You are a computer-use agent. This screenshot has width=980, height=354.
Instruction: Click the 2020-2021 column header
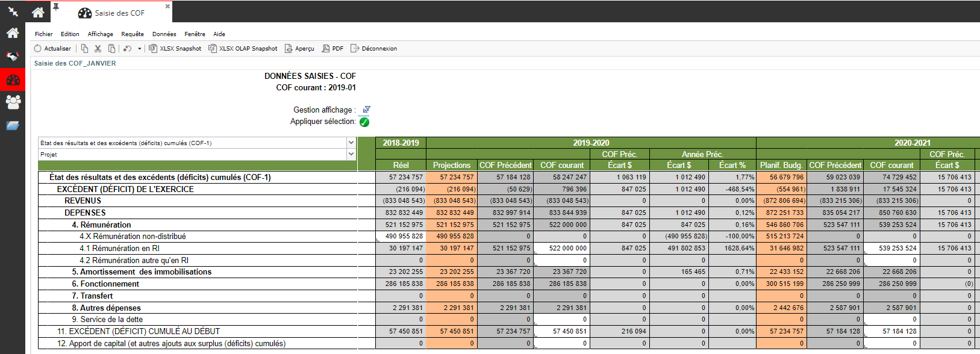click(x=912, y=143)
